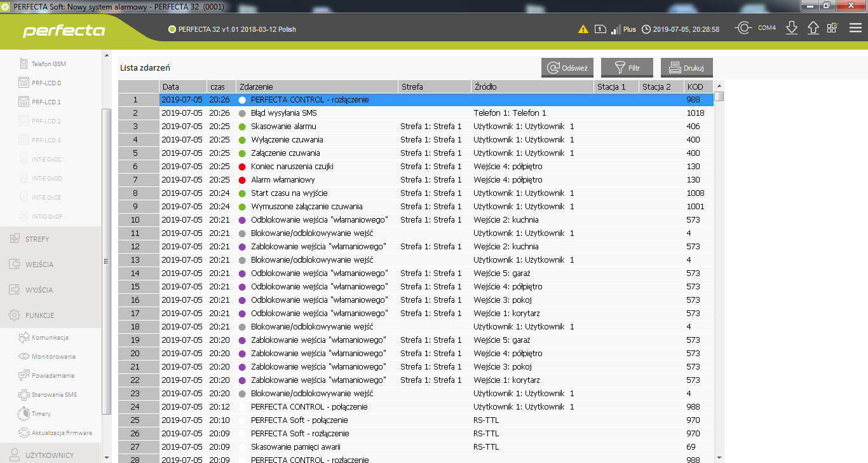Click the green connection status dot
The image size is (868, 463).
(172, 29)
